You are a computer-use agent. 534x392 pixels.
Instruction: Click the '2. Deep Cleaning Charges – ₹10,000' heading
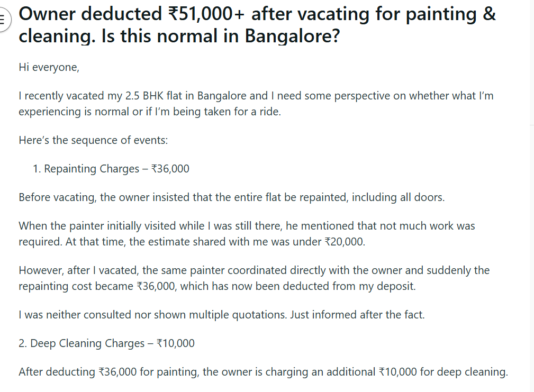(106, 343)
